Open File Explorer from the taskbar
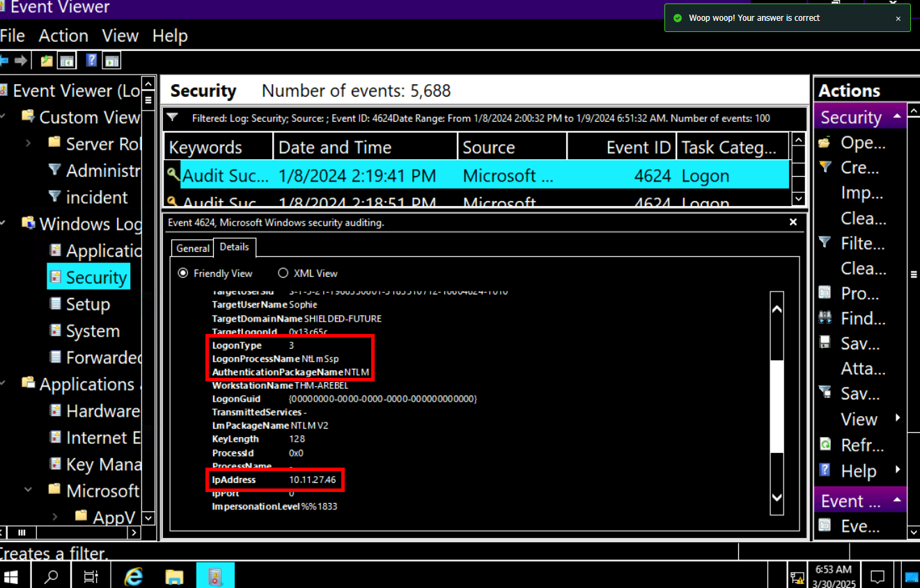This screenshot has width=920, height=588. (x=174, y=576)
